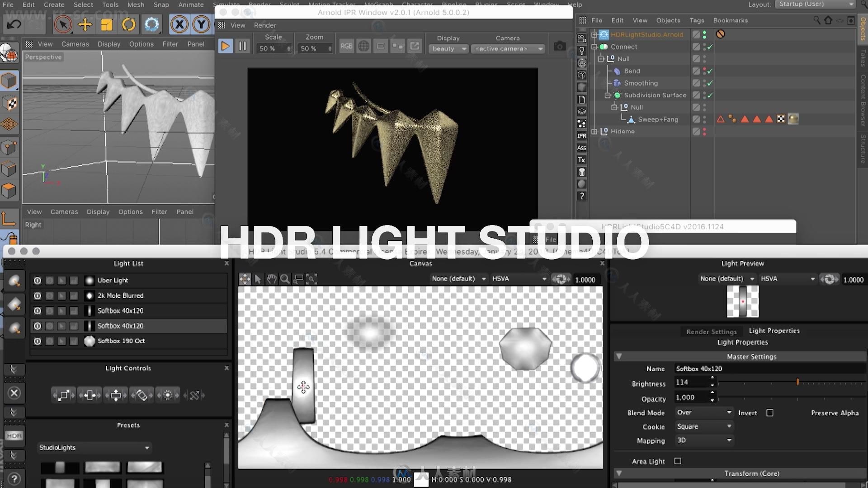Select the Move tool icon
The width and height of the screenshot is (868, 488).
pos(85,24)
